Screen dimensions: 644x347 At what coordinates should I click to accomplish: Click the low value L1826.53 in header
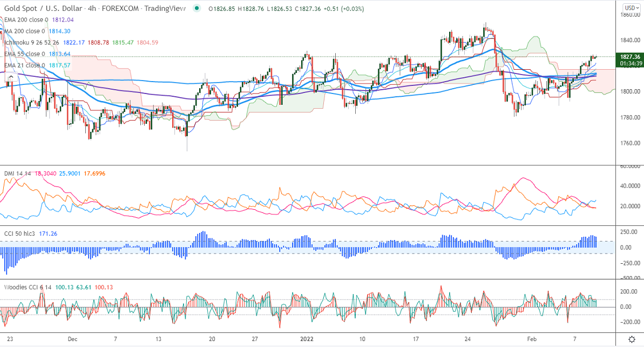(279, 9)
